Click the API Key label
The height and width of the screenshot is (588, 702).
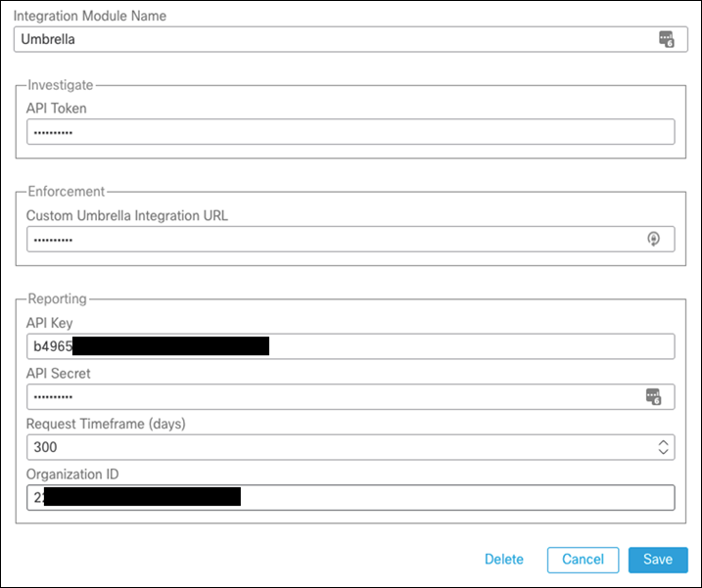coord(49,323)
